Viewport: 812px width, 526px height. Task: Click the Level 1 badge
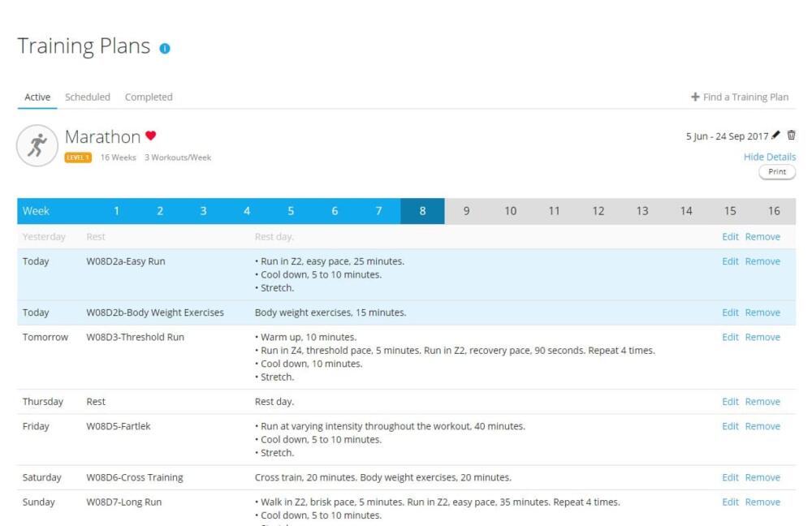pyautogui.click(x=78, y=157)
